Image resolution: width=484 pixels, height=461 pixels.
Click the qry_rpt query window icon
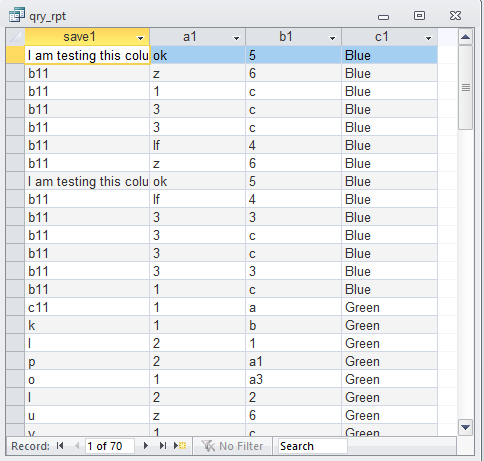(17, 15)
